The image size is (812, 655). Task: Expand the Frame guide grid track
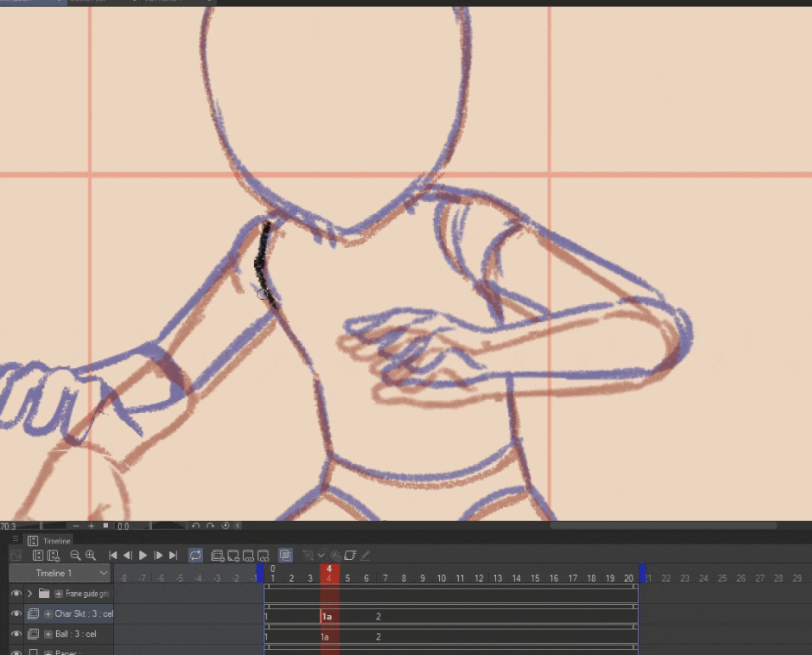click(59, 593)
